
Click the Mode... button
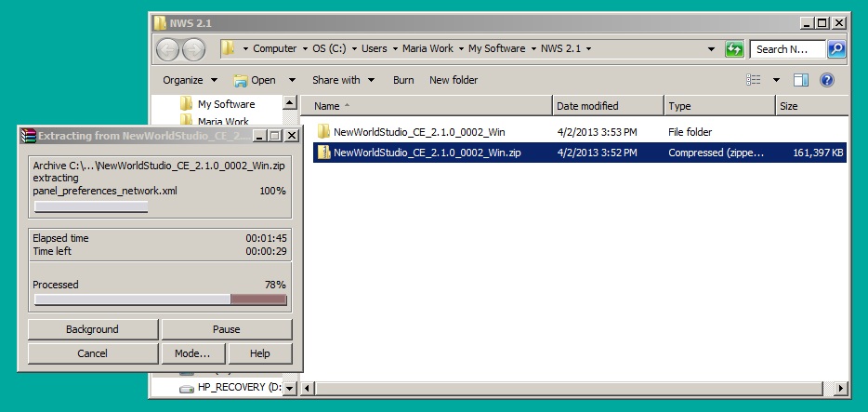click(x=192, y=353)
